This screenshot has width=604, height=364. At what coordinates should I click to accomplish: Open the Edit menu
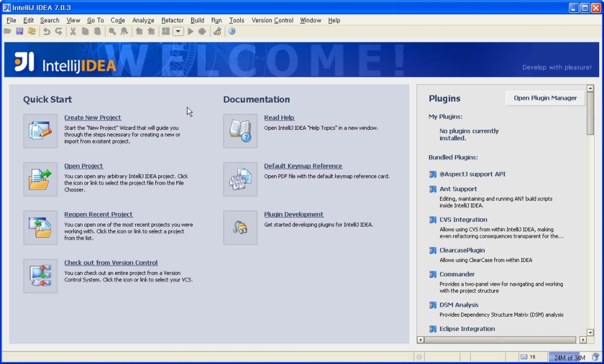(x=28, y=21)
